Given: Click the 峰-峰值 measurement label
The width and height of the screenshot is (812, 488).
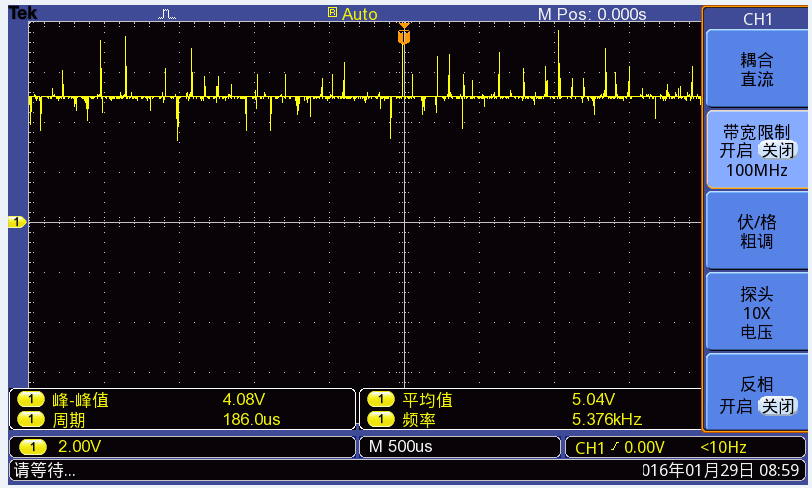Looking at the screenshot, I should pos(80,400).
